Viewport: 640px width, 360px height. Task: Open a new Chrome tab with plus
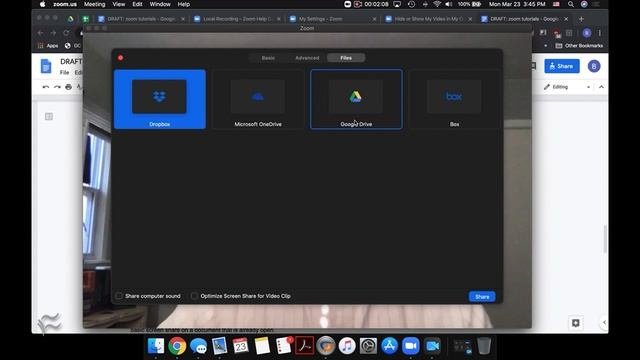581,19
